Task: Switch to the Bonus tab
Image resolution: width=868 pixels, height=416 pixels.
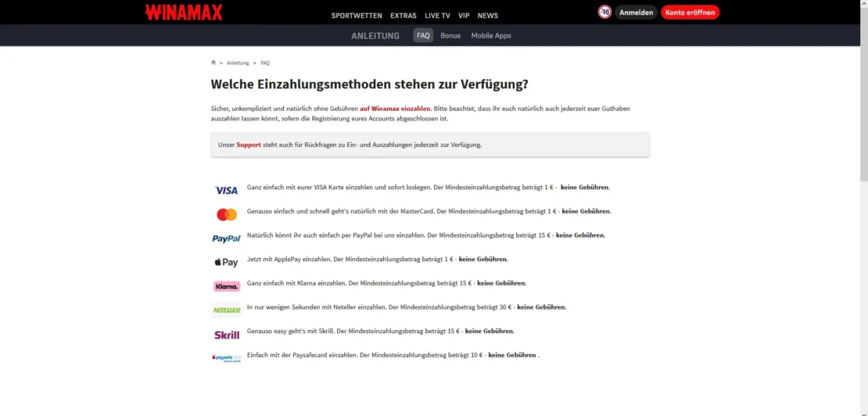Action: [450, 35]
